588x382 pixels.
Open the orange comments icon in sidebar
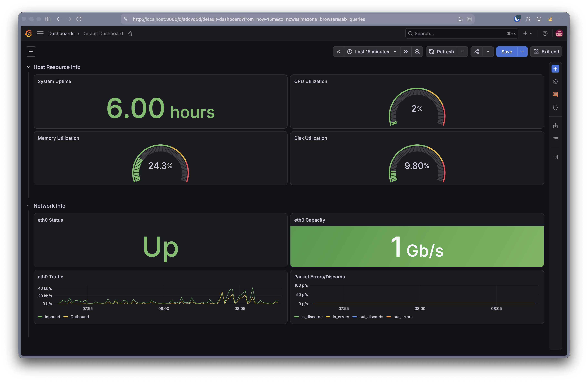click(x=555, y=94)
